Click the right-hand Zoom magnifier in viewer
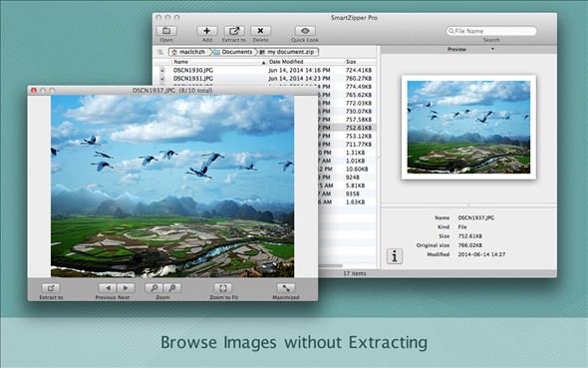 (x=172, y=288)
